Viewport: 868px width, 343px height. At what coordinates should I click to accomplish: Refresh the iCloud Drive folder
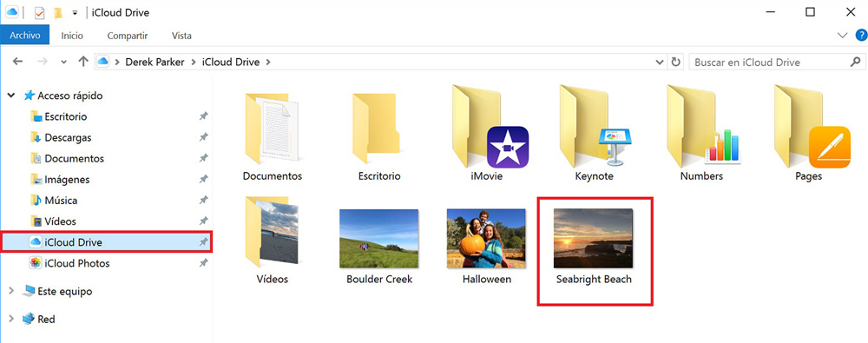(x=675, y=62)
